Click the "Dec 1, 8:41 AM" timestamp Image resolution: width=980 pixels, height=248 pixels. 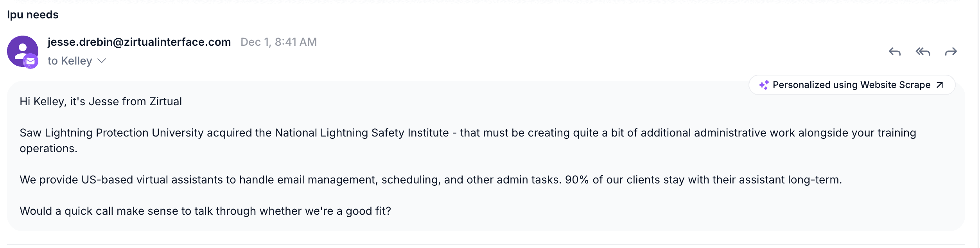click(x=278, y=42)
